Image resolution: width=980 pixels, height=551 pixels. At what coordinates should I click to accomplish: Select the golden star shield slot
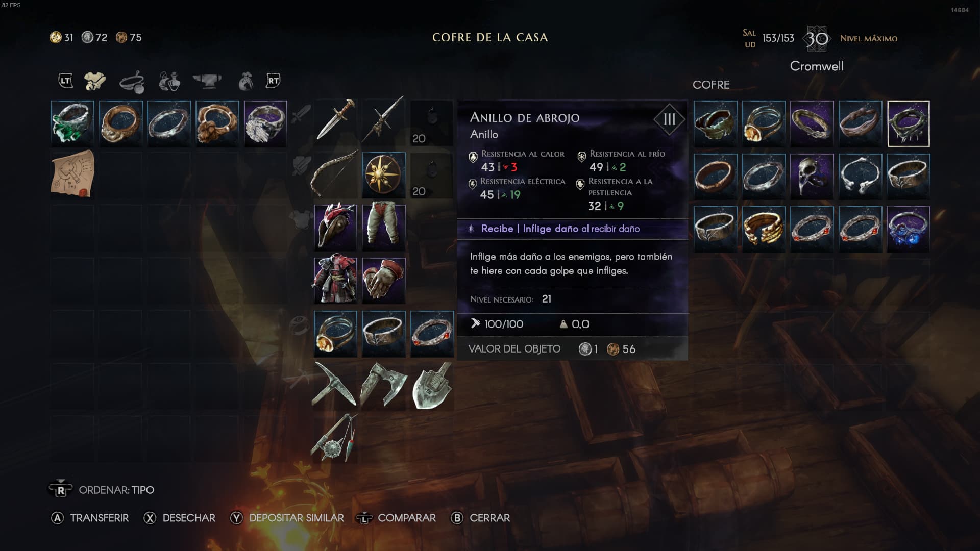(x=383, y=174)
